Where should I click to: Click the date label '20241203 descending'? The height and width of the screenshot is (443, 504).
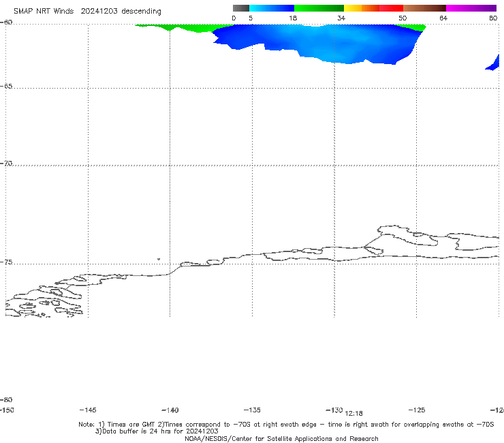click(x=121, y=12)
